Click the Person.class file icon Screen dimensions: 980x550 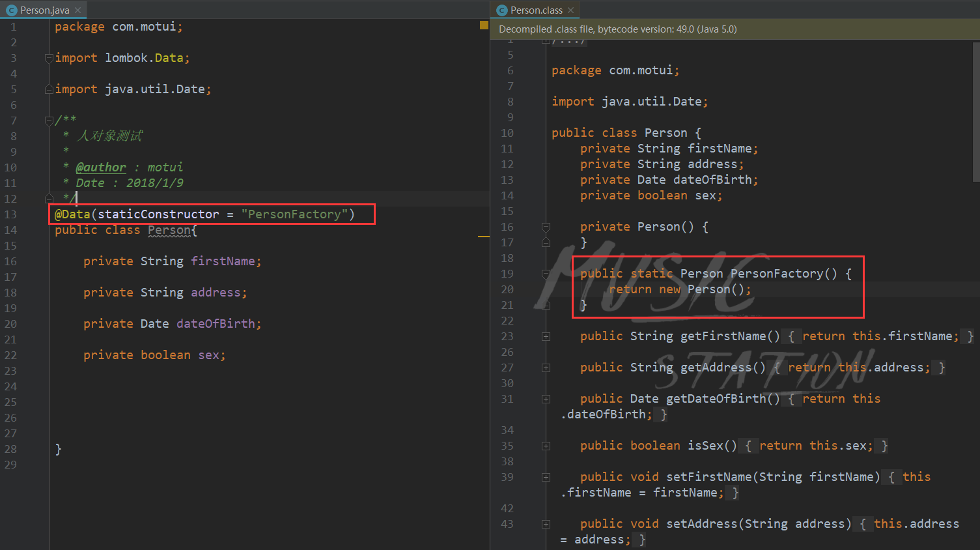pyautogui.click(x=501, y=10)
